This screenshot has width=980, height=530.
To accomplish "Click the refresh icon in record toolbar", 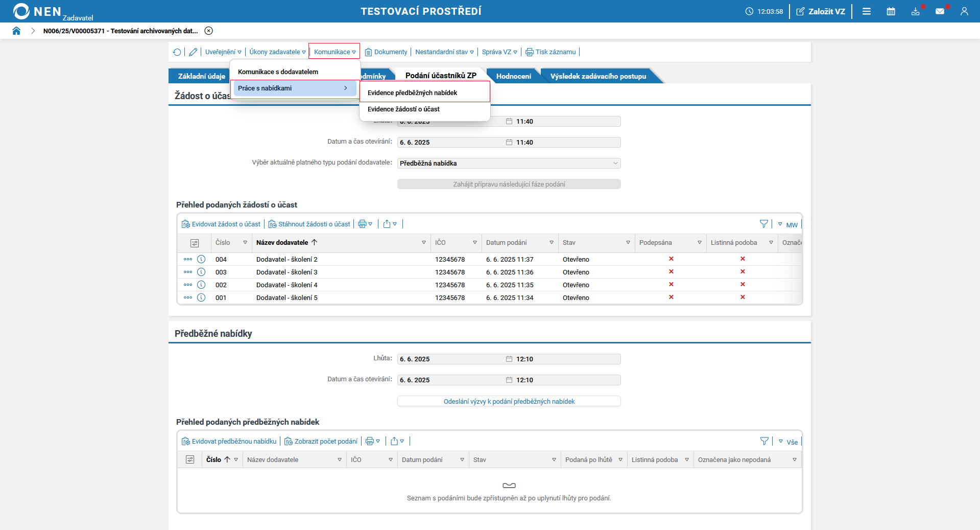I will [x=177, y=52].
